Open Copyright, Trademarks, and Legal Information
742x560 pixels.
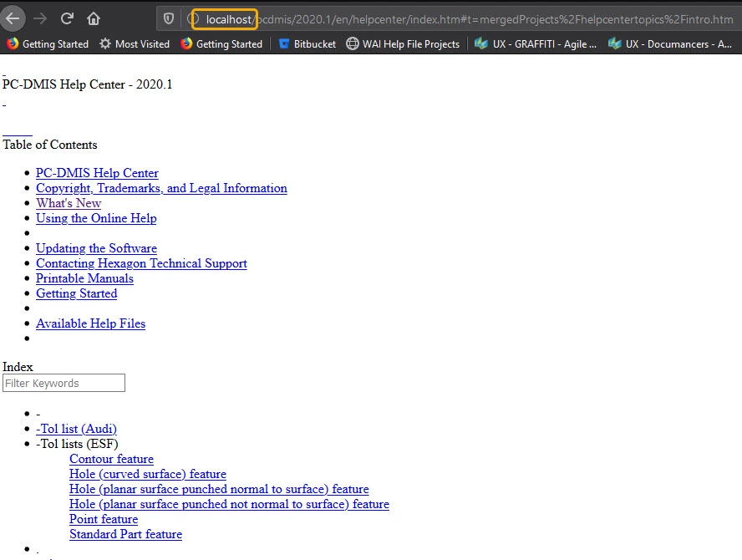click(x=161, y=188)
